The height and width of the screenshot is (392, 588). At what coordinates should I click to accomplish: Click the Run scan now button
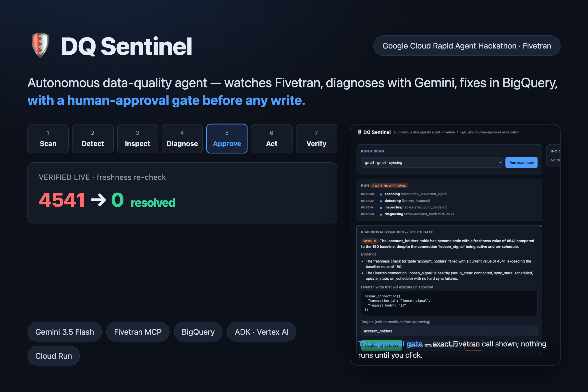pyautogui.click(x=521, y=162)
